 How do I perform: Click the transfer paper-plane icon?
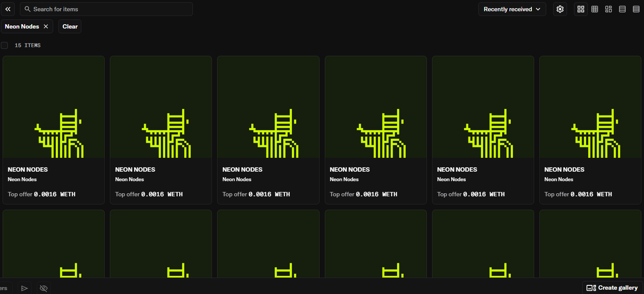(x=24, y=288)
